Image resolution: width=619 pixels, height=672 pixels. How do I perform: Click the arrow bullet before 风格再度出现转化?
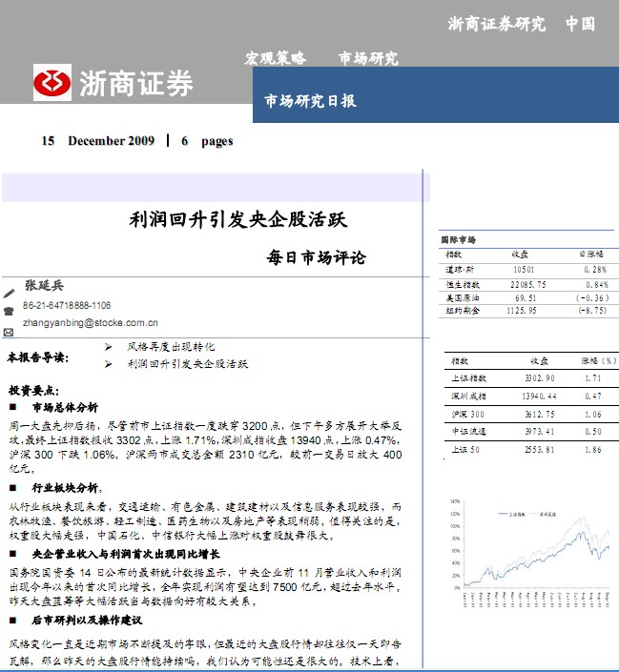[108, 347]
